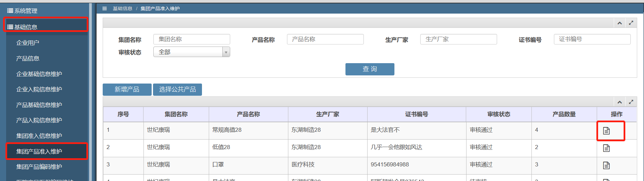Maximize the results table panel
Image resolution: width=644 pixels, height=181 pixels.
coord(631,102)
